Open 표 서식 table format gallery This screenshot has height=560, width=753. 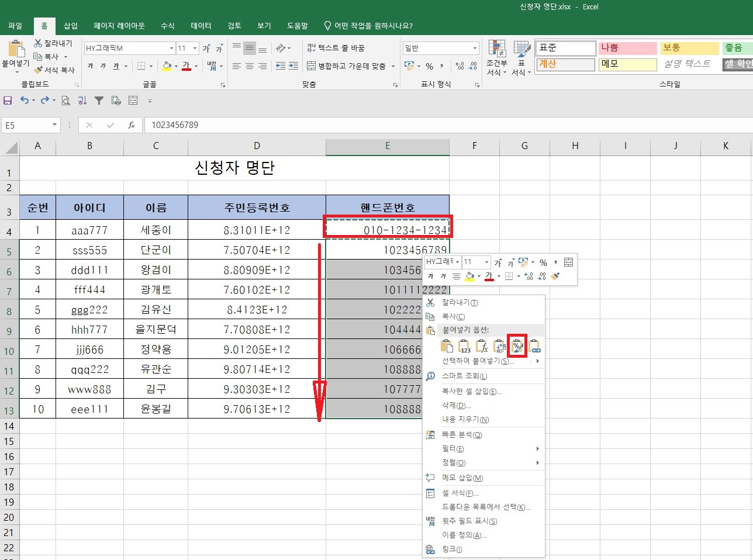pyautogui.click(x=521, y=58)
